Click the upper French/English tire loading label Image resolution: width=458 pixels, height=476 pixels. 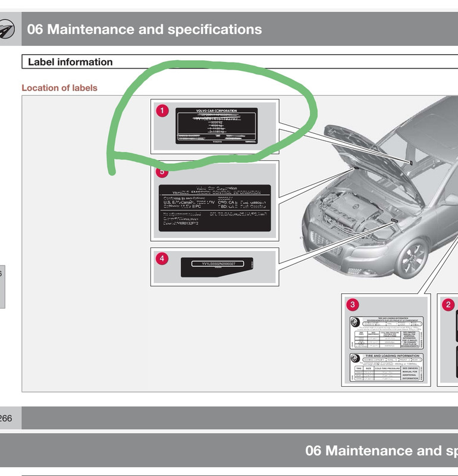click(387, 333)
